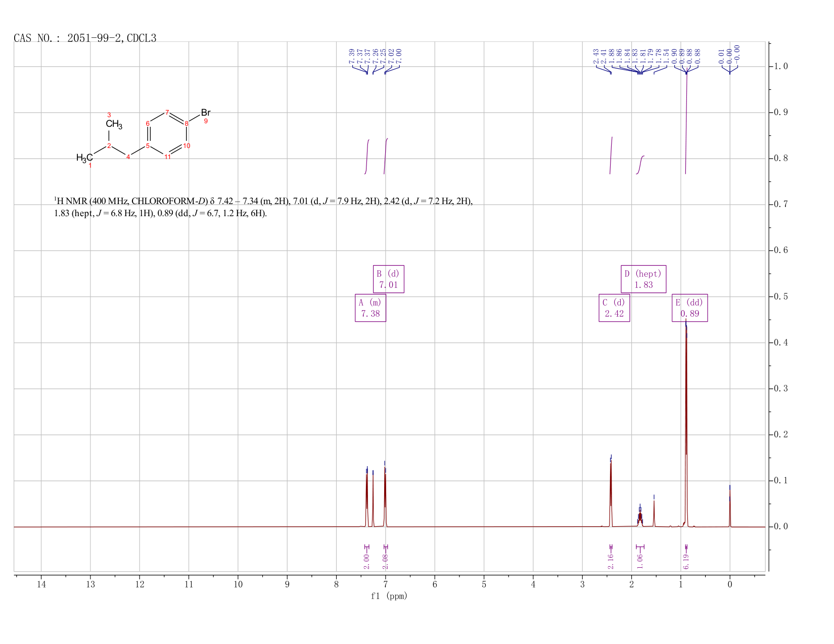Click the axis tick label 7 on the ppm axis
The image size is (834, 644).
click(x=385, y=584)
